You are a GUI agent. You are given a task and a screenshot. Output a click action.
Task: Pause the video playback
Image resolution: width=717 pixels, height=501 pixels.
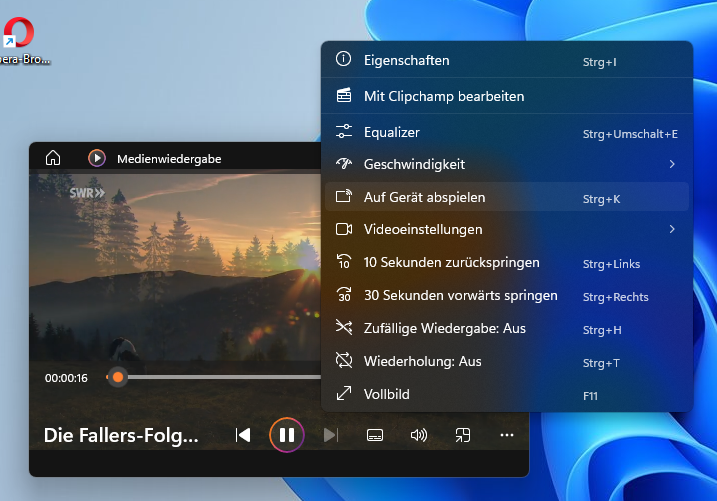(287, 435)
